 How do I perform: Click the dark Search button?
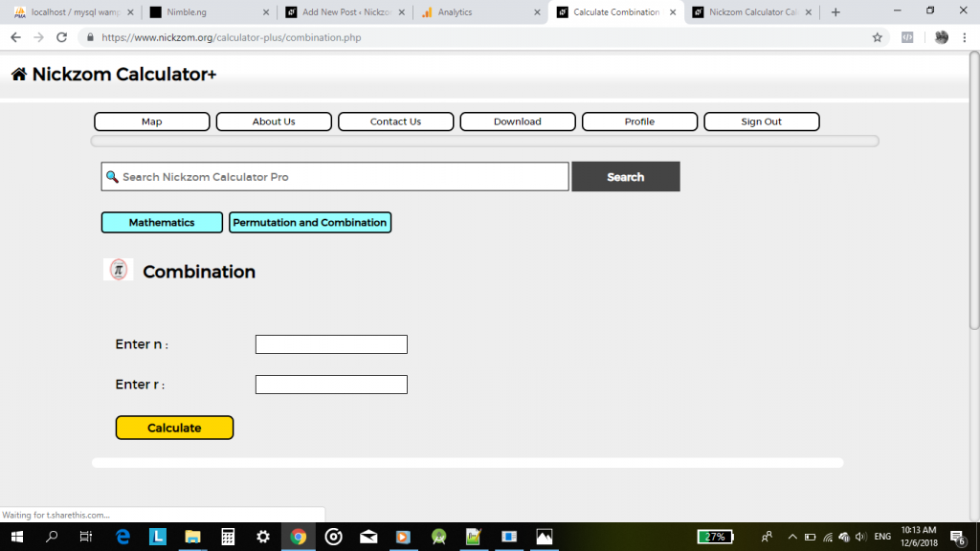pyautogui.click(x=626, y=177)
